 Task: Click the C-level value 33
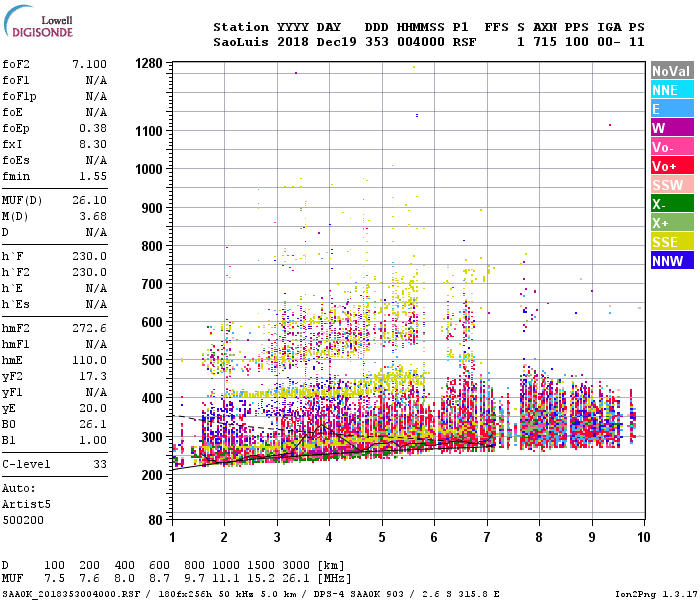100,464
